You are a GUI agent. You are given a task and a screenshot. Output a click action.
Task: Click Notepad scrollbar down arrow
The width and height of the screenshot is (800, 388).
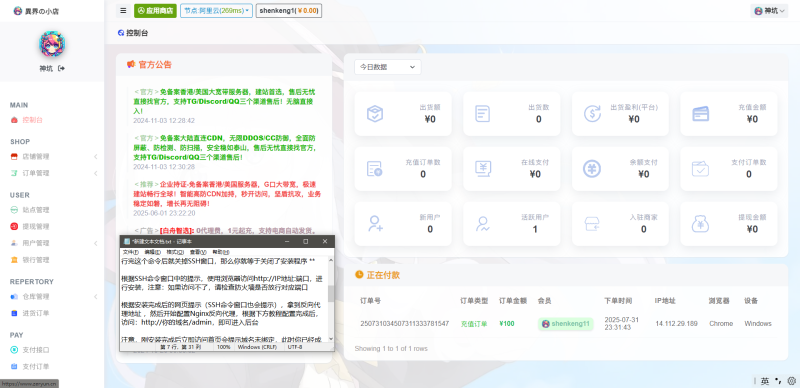[331, 339]
